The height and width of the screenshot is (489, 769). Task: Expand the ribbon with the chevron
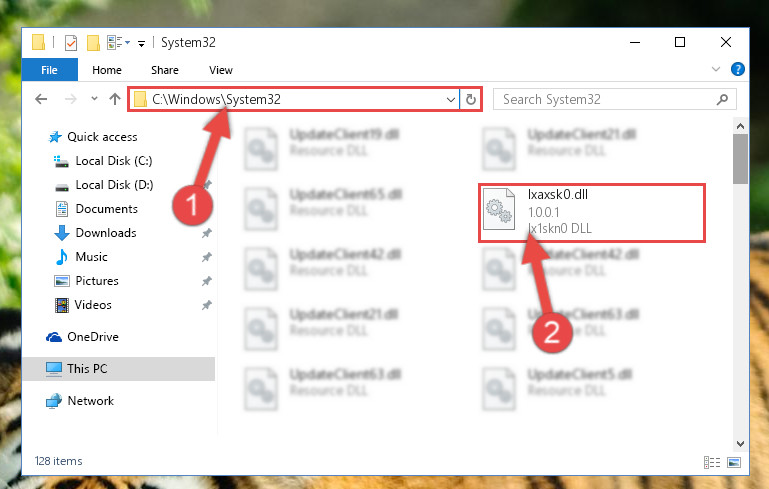(716, 69)
